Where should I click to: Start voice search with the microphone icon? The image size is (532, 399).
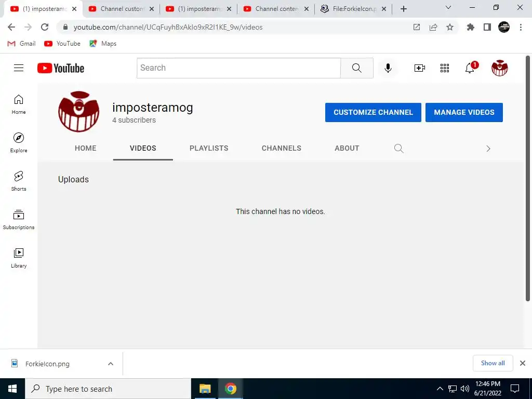[x=388, y=68]
